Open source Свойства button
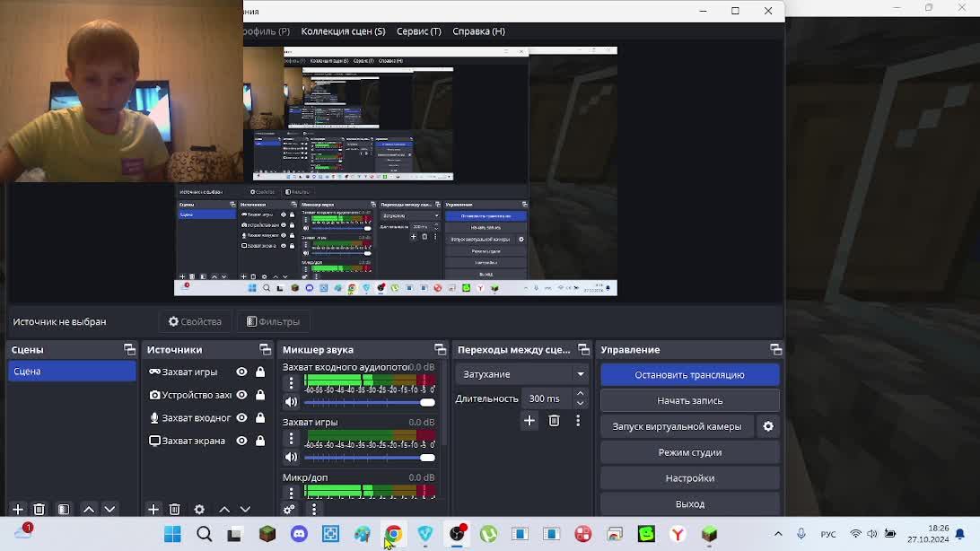The width and height of the screenshot is (980, 551). pyautogui.click(x=195, y=322)
